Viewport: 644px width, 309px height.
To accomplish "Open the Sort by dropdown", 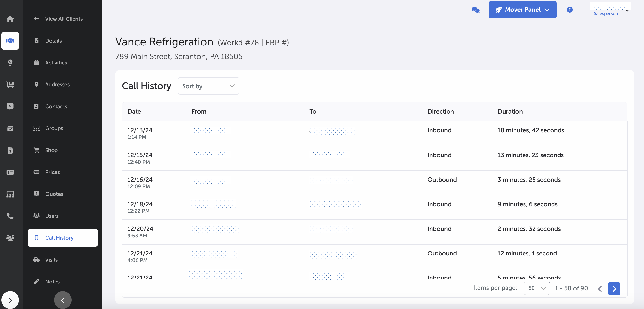I will (x=208, y=86).
